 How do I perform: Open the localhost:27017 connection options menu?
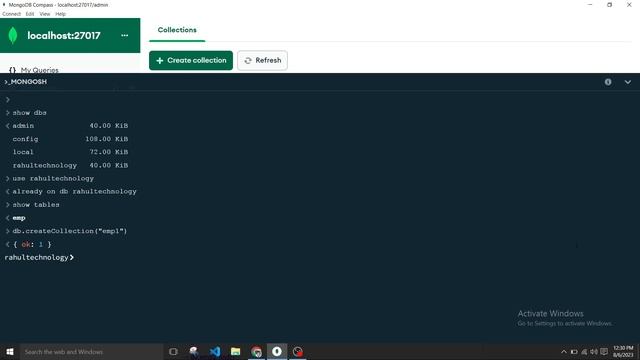click(x=124, y=36)
